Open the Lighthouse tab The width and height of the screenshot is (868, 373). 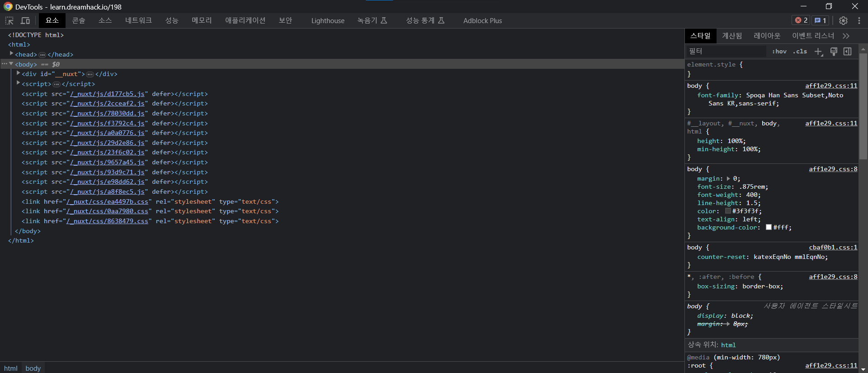pyautogui.click(x=328, y=21)
